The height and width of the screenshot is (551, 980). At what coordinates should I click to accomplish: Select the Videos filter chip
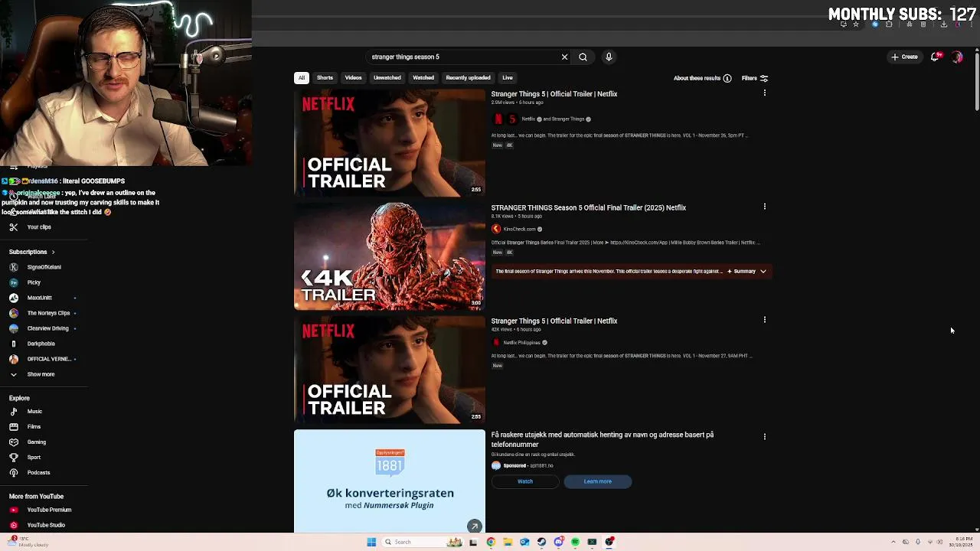click(353, 77)
